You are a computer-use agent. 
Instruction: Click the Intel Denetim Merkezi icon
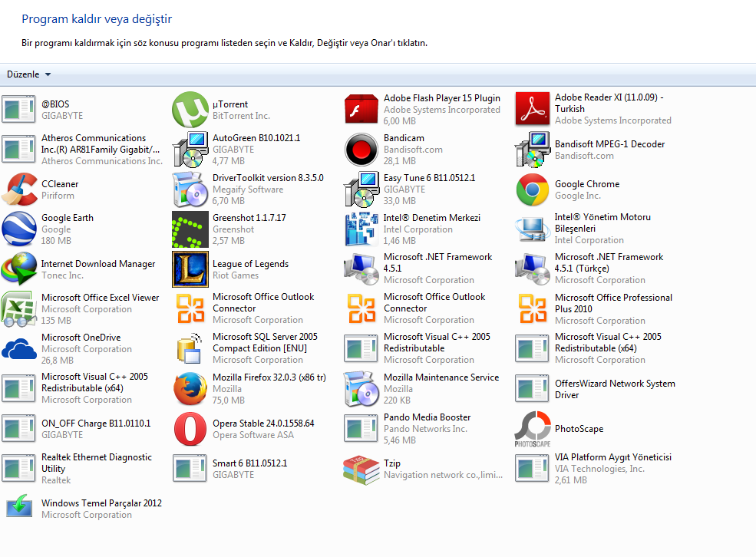(x=361, y=229)
